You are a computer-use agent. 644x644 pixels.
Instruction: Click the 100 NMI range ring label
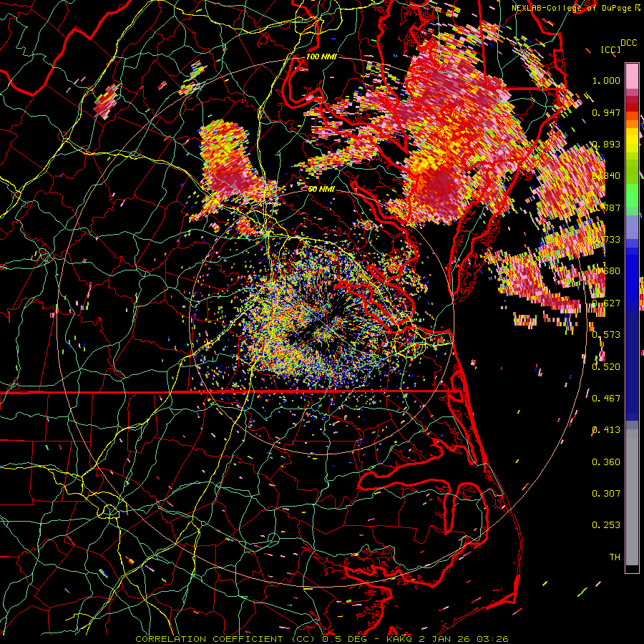click(321, 57)
